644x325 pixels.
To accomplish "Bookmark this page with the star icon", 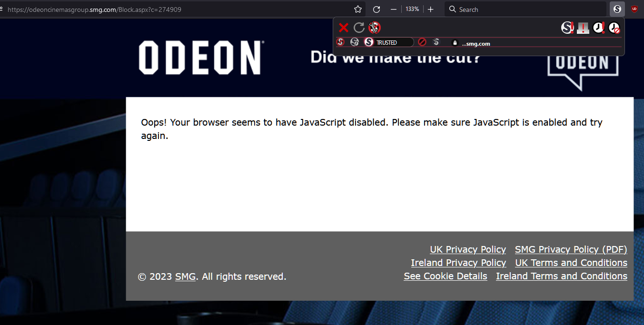I will click(x=358, y=10).
